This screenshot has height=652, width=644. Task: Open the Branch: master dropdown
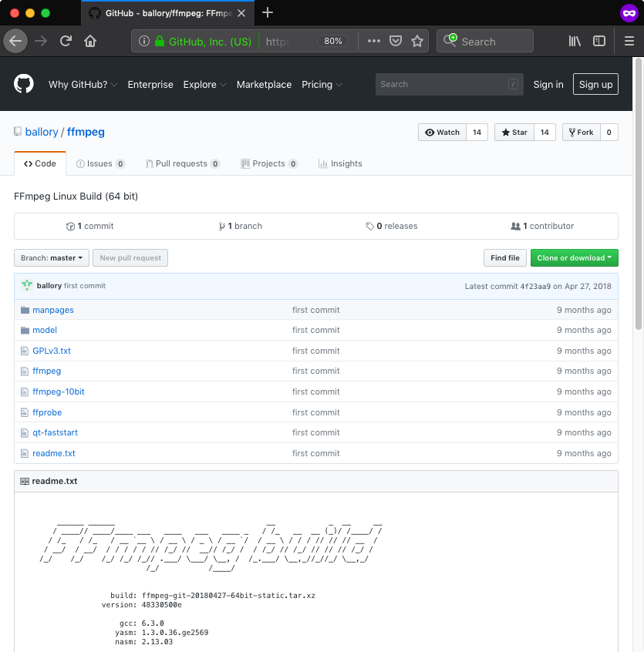click(52, 258)
